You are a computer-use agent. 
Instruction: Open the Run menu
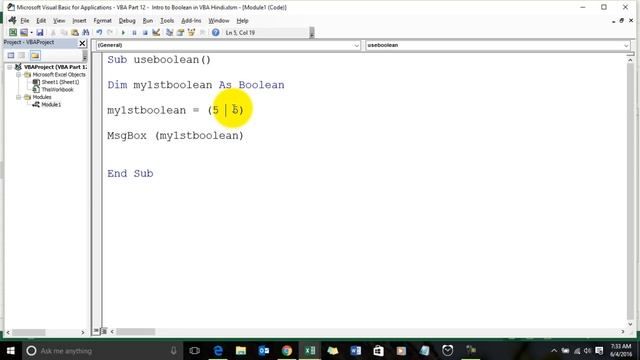(148, 20)
